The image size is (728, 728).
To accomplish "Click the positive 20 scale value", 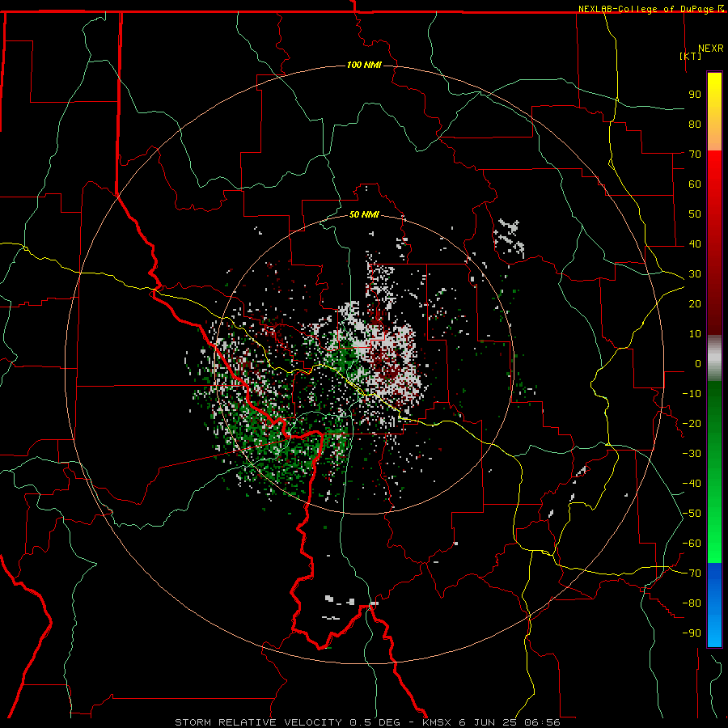I will click(695, 303).
